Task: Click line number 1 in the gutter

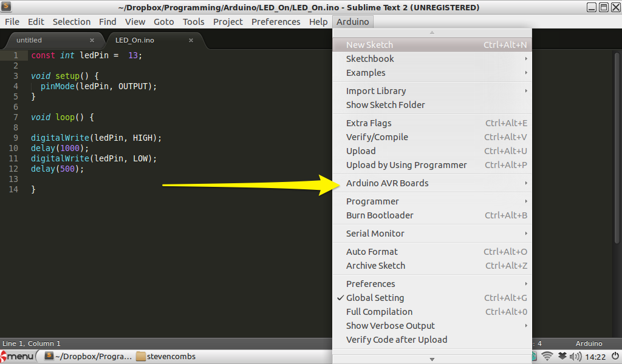Action: pos(15,55)
